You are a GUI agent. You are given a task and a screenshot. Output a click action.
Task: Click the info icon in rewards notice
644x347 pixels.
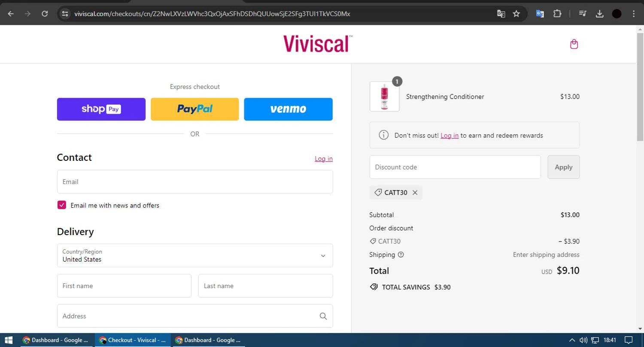(383, 135)
